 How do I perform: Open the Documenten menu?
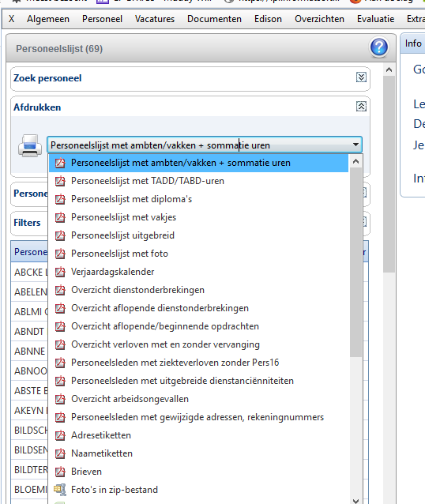coord(214,19)
